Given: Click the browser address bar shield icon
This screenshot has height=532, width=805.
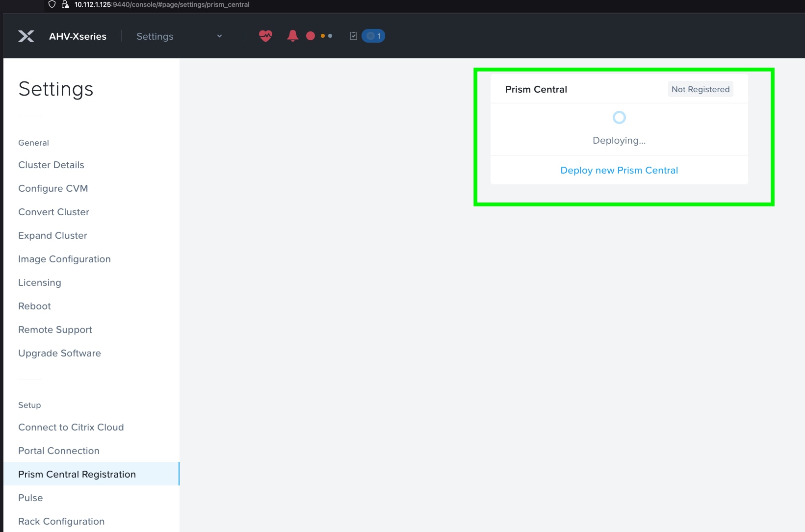Looking at the screenshot, I should tap(52, 4).
